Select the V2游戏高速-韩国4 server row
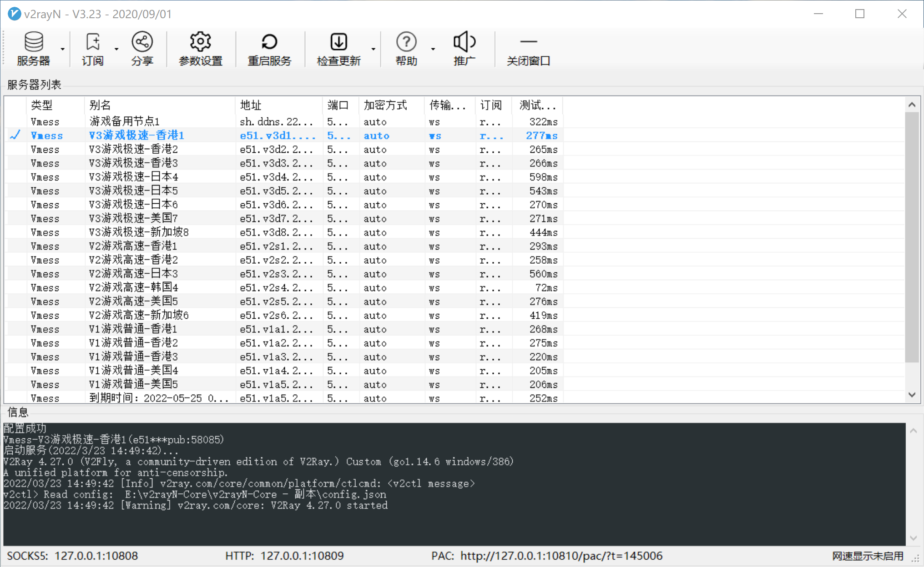924x567 pixels. pos(133,287)
